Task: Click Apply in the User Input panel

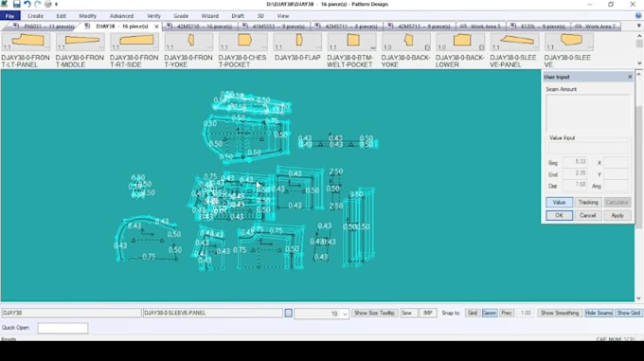Action: tap(617, 215)
